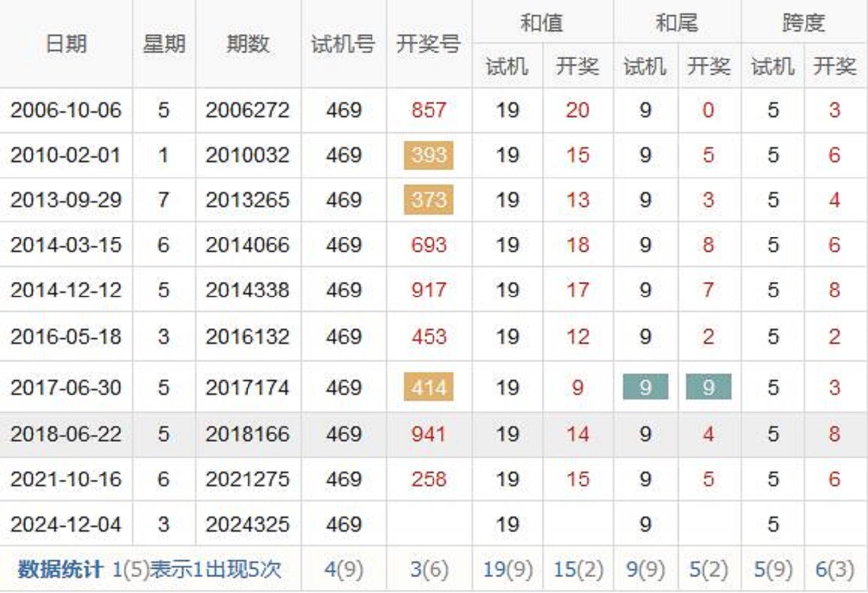868x593 pixels.
Task: Click the 跨度 group header
Action: coord(803,23)
